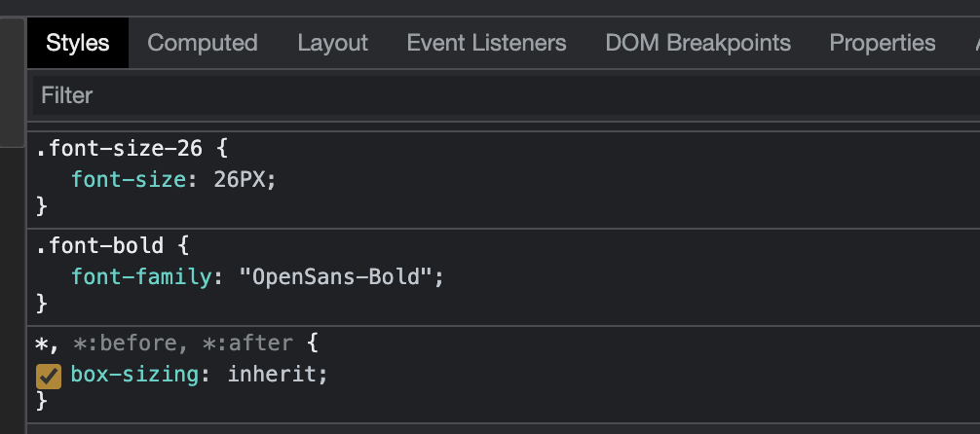Edit the "OpenSans-Bold" font value
The height and width of the screenshot is (434, 980).
[336, 276]
